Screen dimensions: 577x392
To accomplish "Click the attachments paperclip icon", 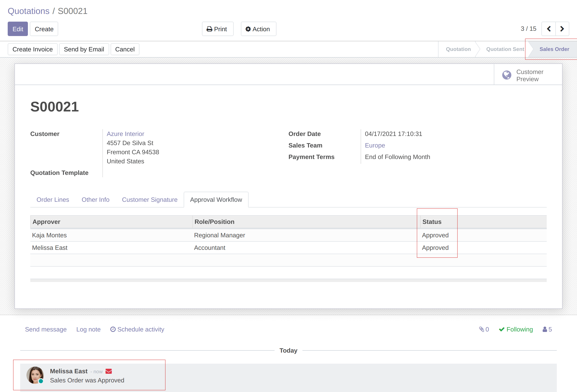I will click(482, 329).
